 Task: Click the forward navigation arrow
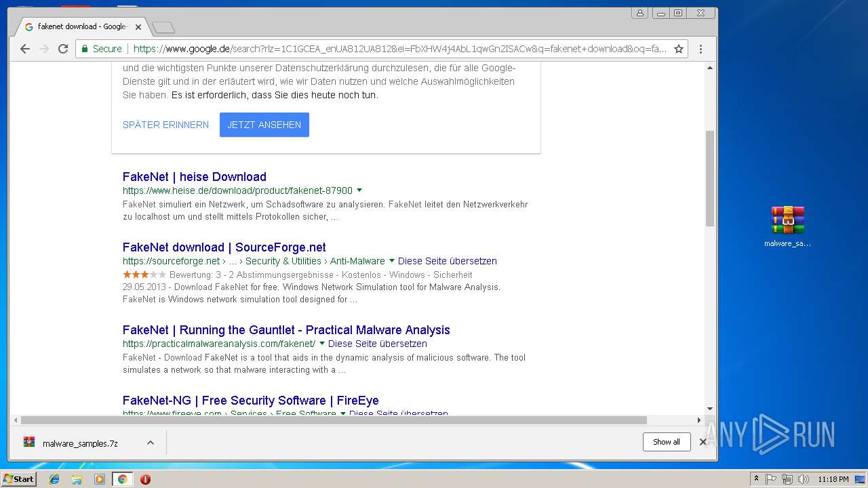[x=44, y=49]
